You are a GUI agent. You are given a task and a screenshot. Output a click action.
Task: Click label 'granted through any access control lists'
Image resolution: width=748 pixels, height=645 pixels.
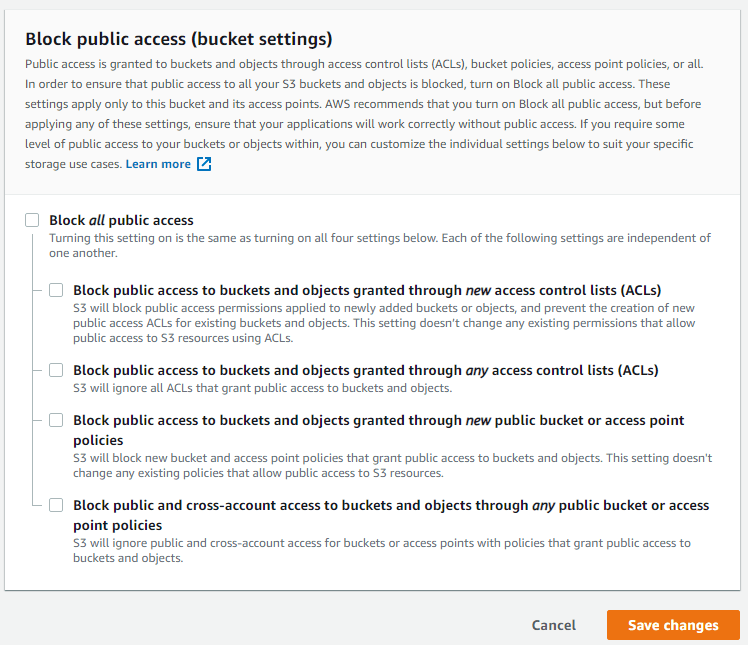[x=365, y=370]
